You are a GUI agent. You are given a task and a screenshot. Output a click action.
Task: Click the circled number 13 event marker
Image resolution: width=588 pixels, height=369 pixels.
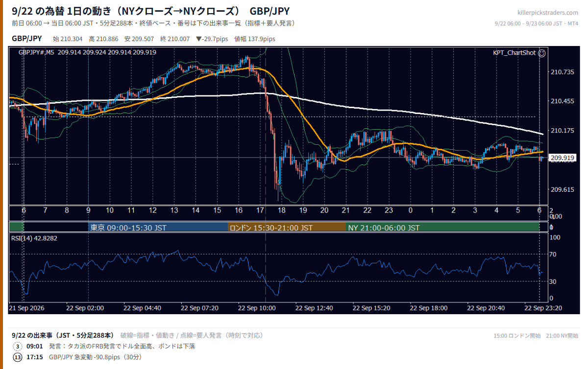[x=18, y=357]
